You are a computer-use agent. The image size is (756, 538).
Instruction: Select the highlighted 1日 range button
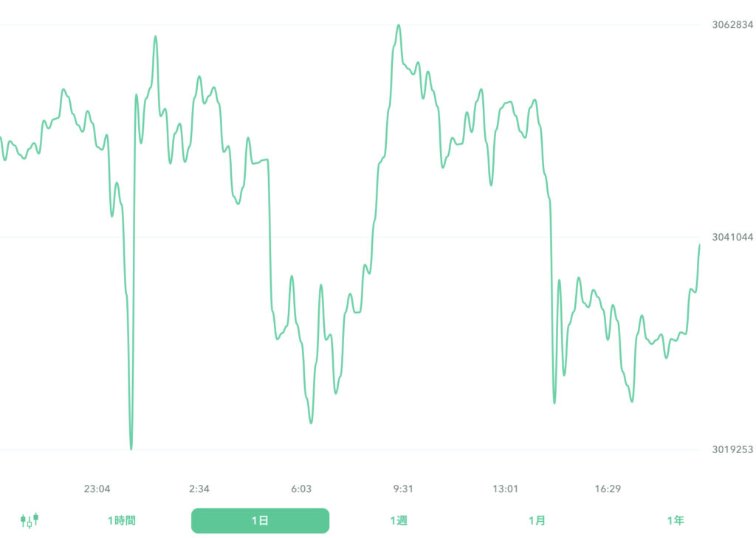pyautogui.click(x=260, y=520)
